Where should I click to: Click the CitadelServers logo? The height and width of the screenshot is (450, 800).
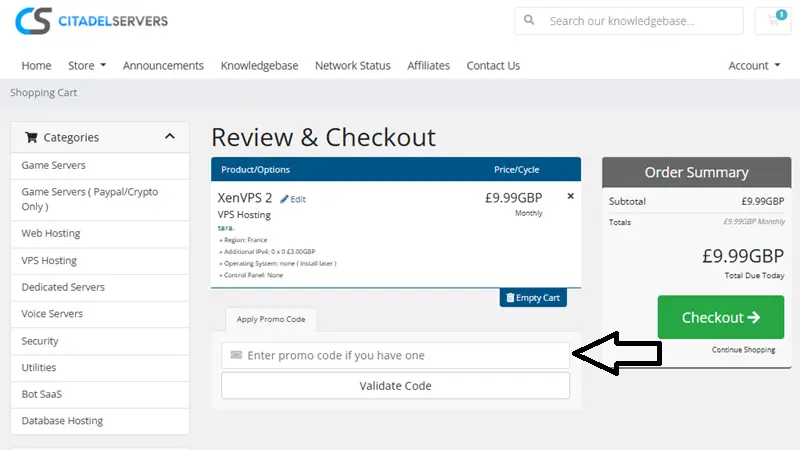(91, 21)
